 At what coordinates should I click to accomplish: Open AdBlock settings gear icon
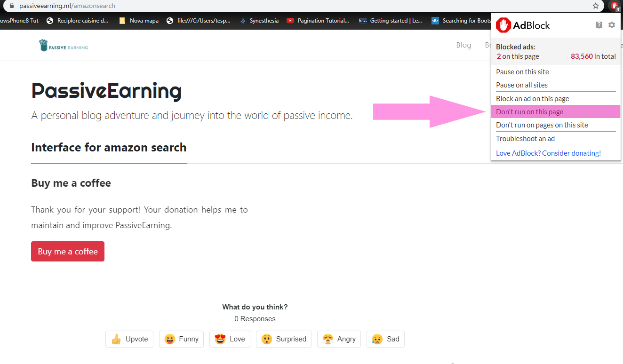point(611,25)
